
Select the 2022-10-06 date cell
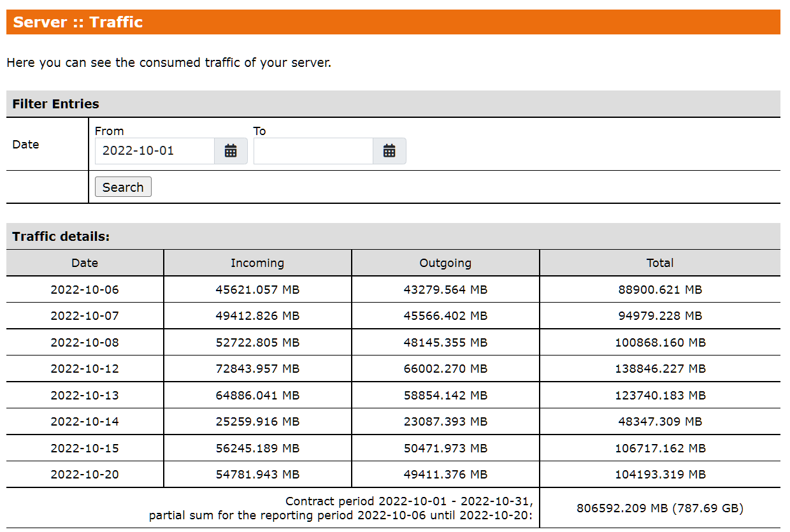(85, 289)
